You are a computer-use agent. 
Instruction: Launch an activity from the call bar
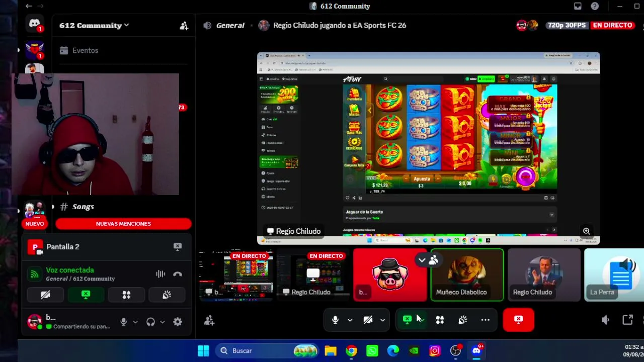click(x=440, y=320)
